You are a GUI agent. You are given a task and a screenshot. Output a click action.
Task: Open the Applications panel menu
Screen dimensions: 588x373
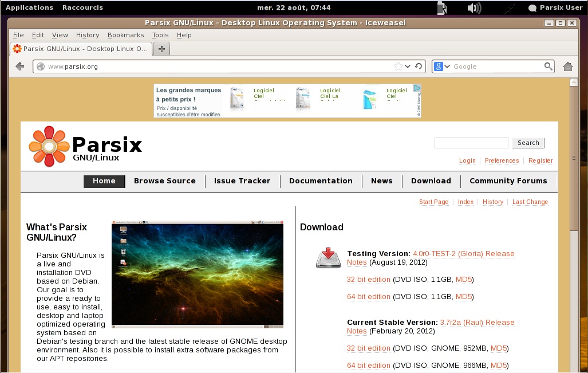pos(29,7)
